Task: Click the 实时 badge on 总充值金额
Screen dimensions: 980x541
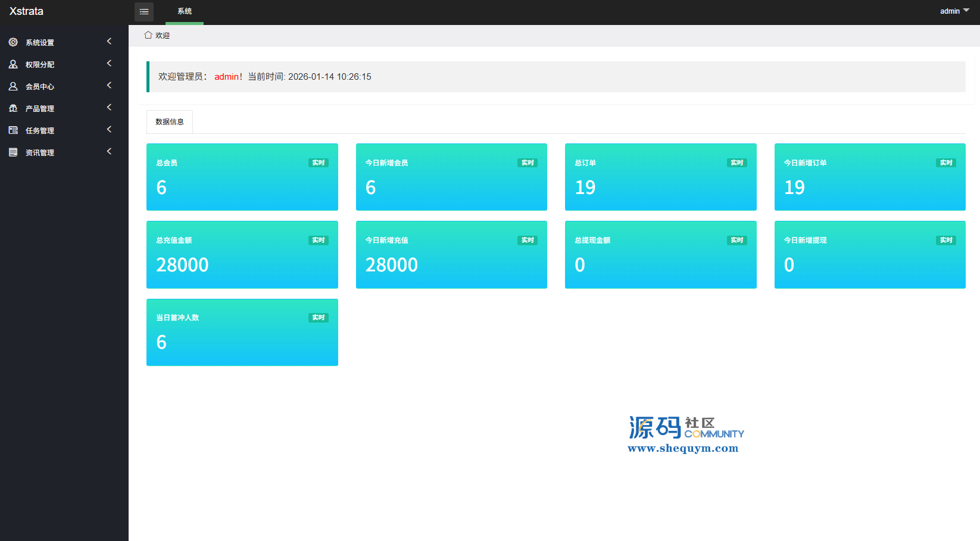Action: [319, 240]
